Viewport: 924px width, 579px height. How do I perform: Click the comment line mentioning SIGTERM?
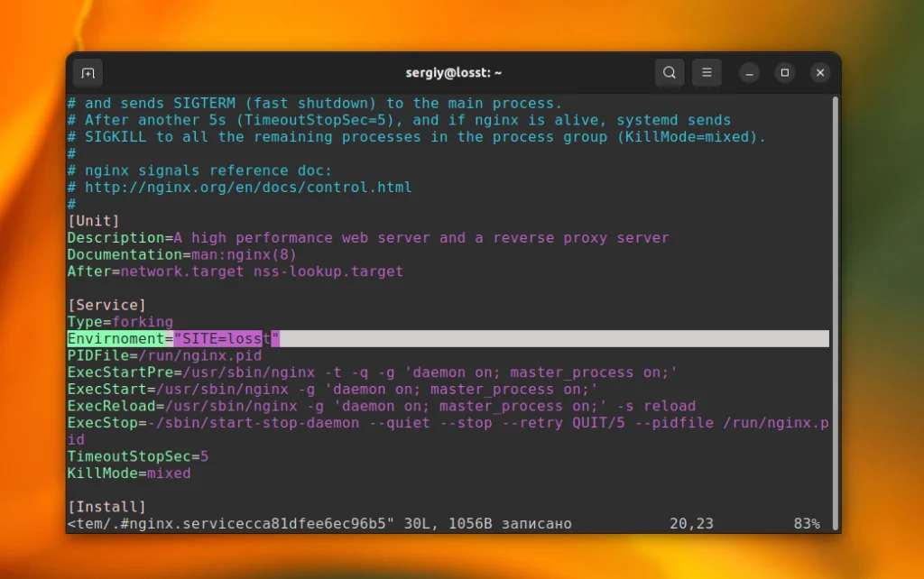[x=315, y=104]
